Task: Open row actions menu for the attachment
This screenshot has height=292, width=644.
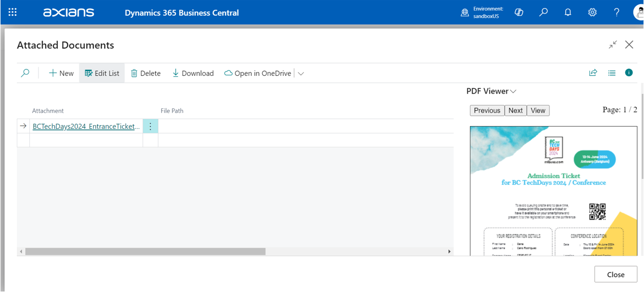Action: click(150, 126)
